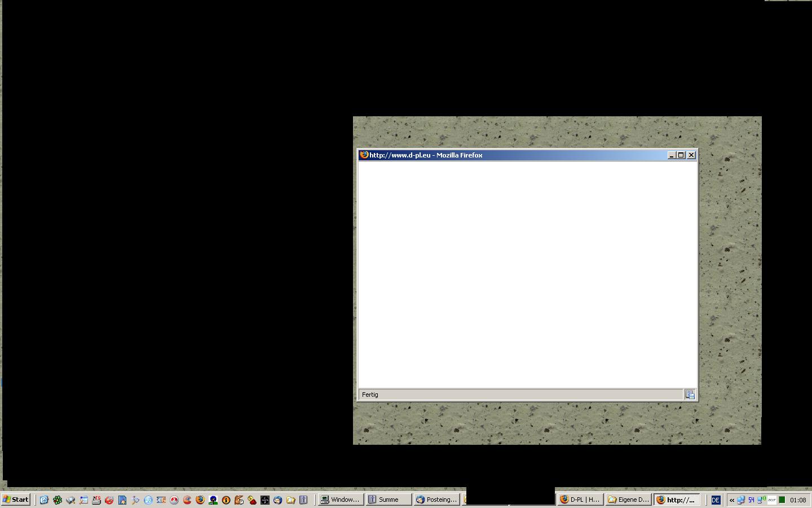This screenshot has width=812, height=508.
Task: Switch to the 'Window...' taskbar button
Action: pos(340,500)
